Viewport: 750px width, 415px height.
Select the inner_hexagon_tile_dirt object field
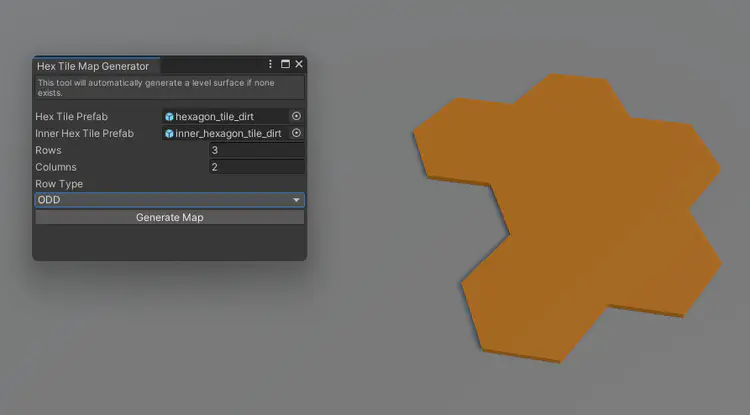click(228, 134)
